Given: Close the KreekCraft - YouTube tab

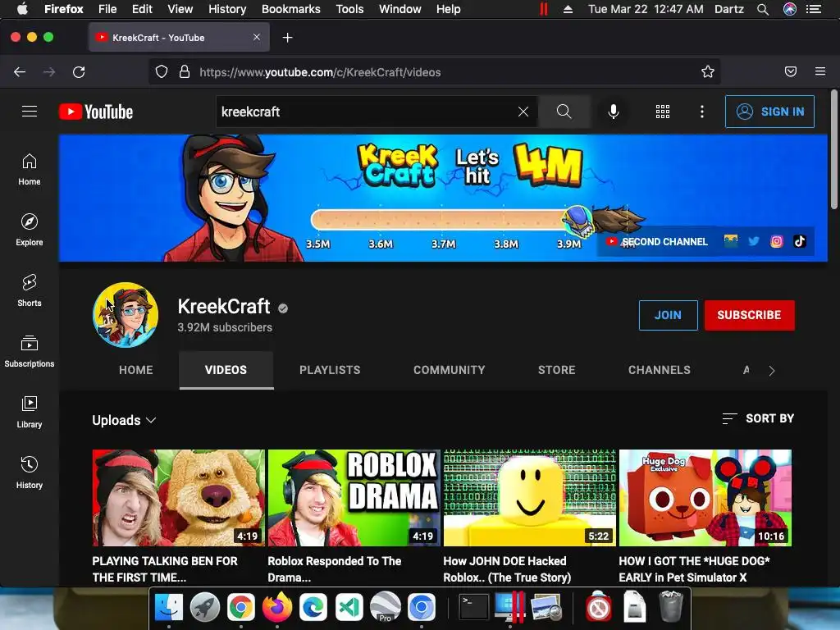Looking at the screenshot, I should 257,37.
